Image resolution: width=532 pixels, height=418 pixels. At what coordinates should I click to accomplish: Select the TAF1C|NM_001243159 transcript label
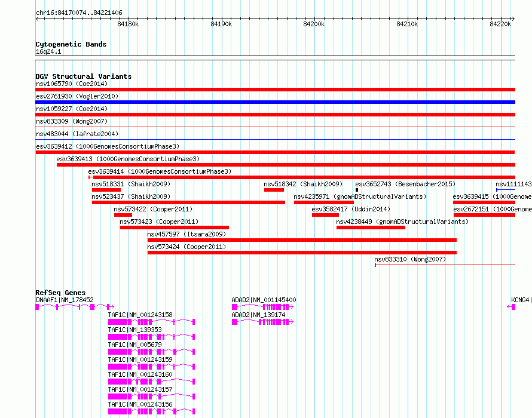(140, 359)
